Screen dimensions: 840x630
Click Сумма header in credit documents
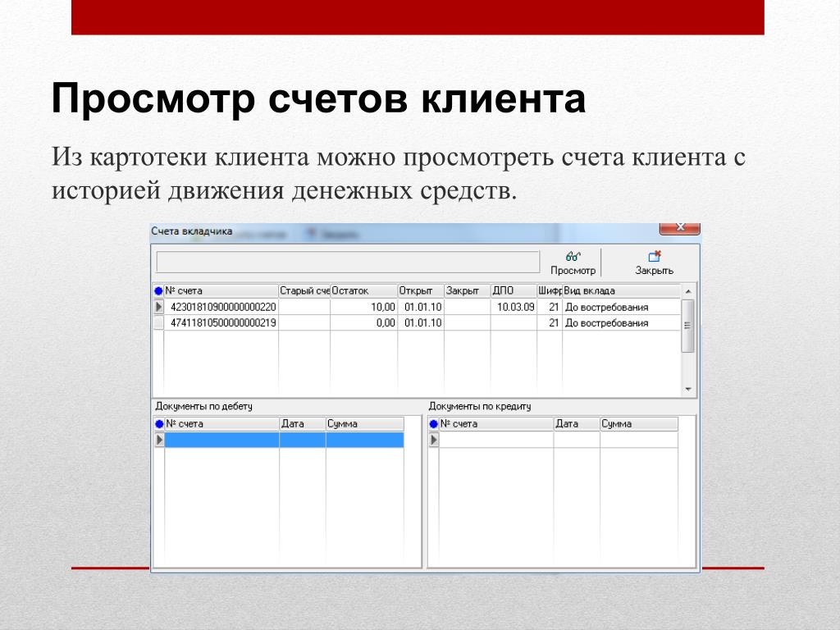pos(639,424)
